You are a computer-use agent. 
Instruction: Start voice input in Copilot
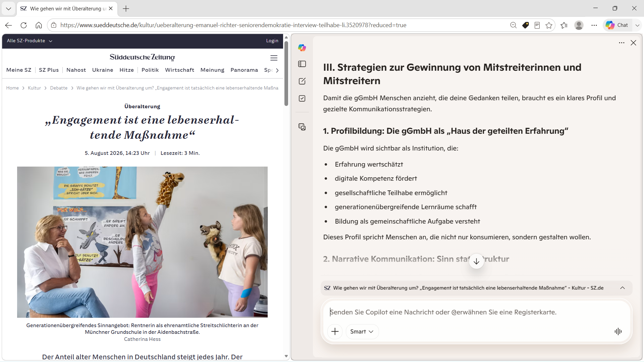click(x=618, y=331)
